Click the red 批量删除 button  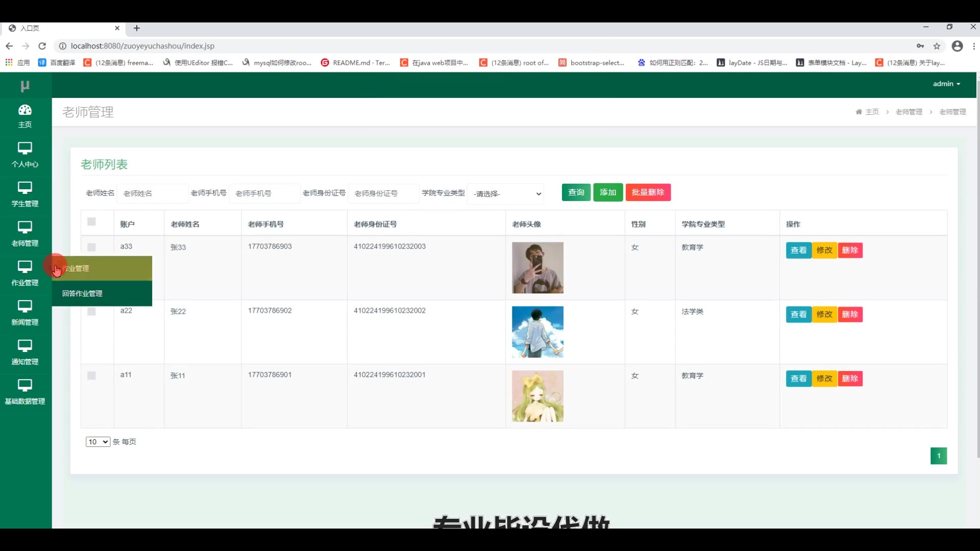(648, 192)
